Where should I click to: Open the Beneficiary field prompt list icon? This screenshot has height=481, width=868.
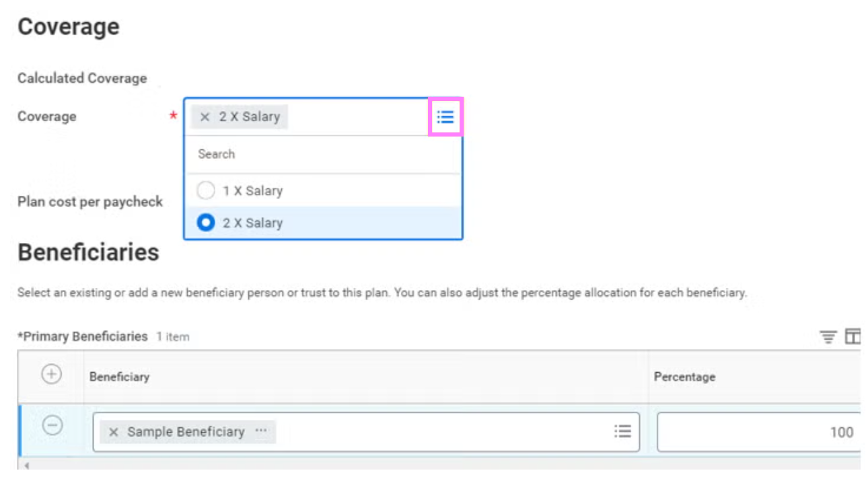click(622, 431)
